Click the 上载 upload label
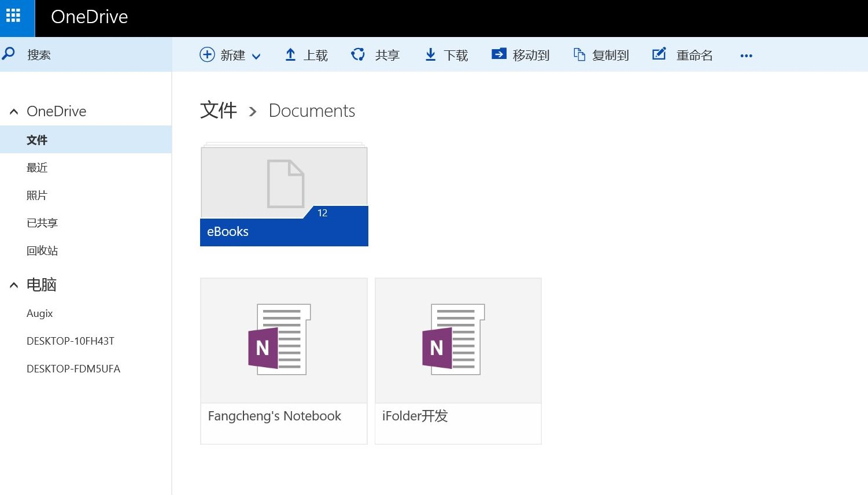 pos(316,56)
